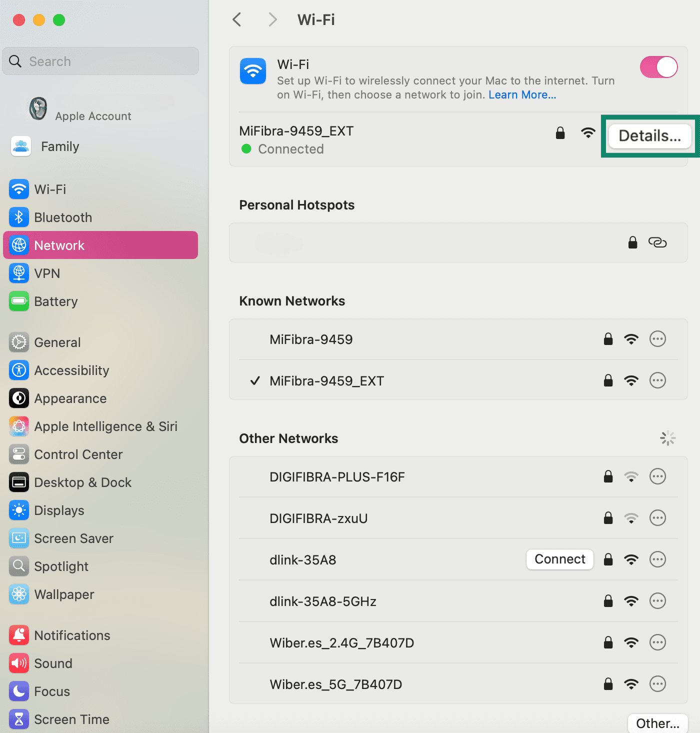
Task: Click the Notifications bell icon
Action: 19,635
